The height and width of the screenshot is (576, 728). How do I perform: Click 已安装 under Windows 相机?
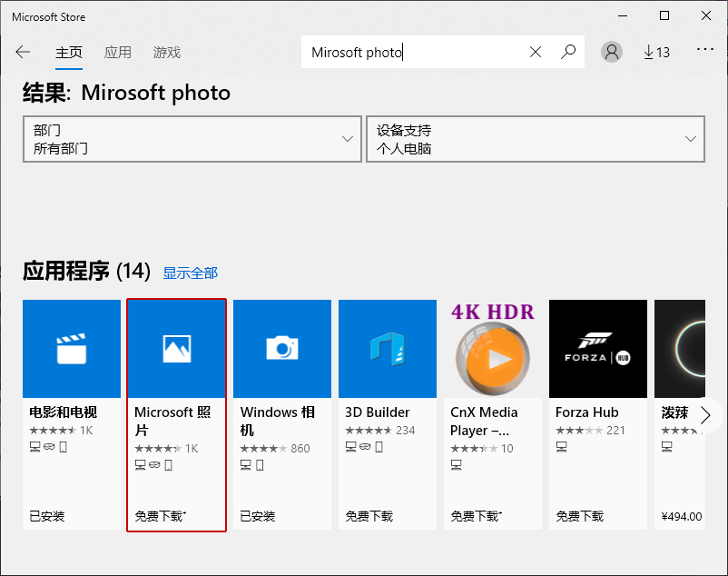pos(258,516)
